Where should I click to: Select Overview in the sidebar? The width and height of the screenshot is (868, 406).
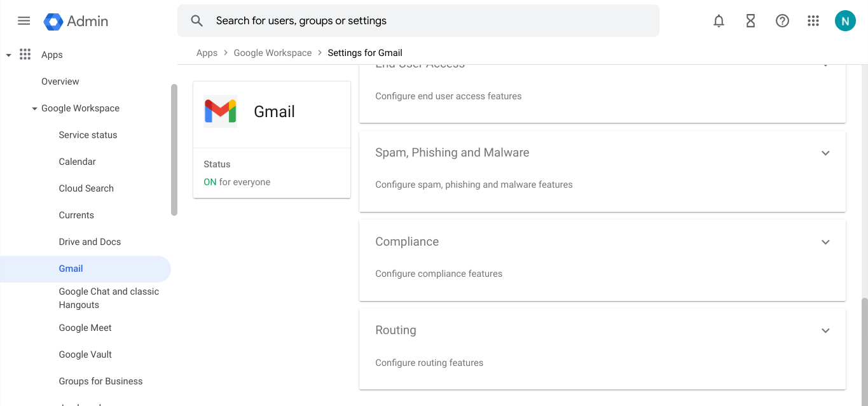[60, 81]
